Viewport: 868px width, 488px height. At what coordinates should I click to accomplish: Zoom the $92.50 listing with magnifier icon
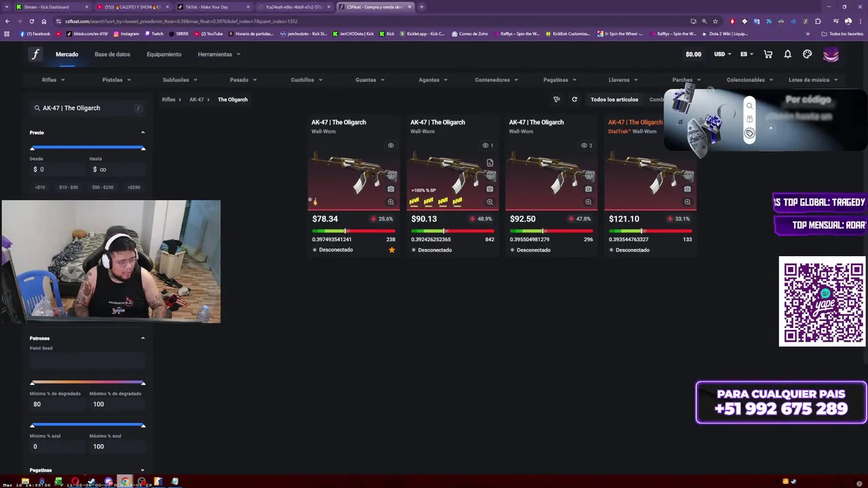point(588,202)
